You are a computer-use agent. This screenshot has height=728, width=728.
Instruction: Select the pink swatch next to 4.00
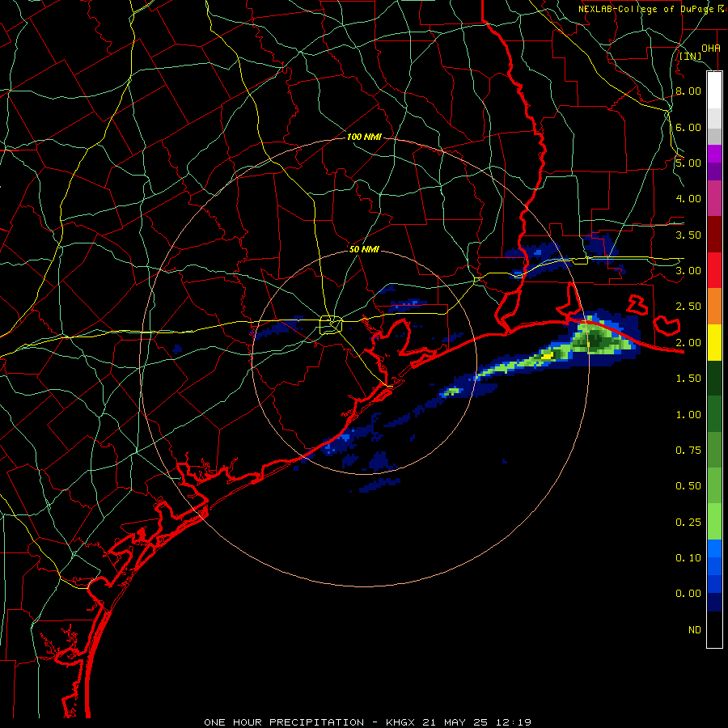pos(714,198)
